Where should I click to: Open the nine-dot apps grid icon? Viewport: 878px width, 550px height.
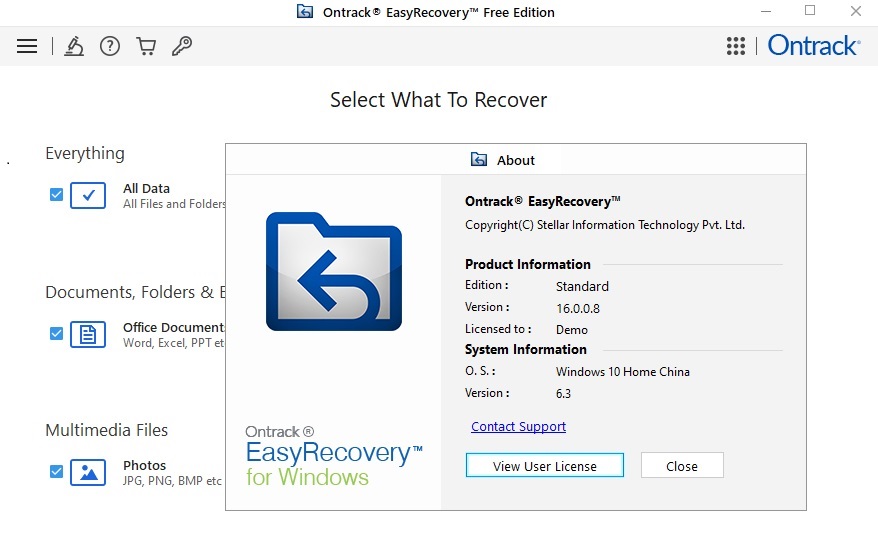736,46
